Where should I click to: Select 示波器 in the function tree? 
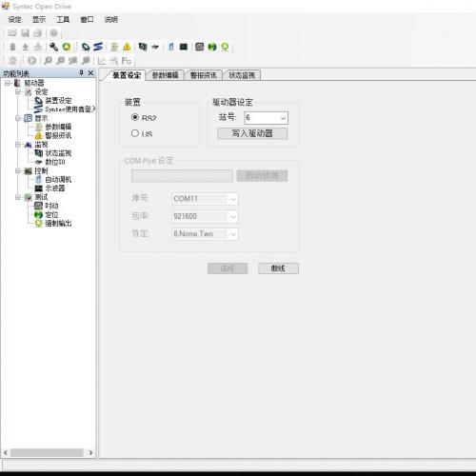click(55, 188)
